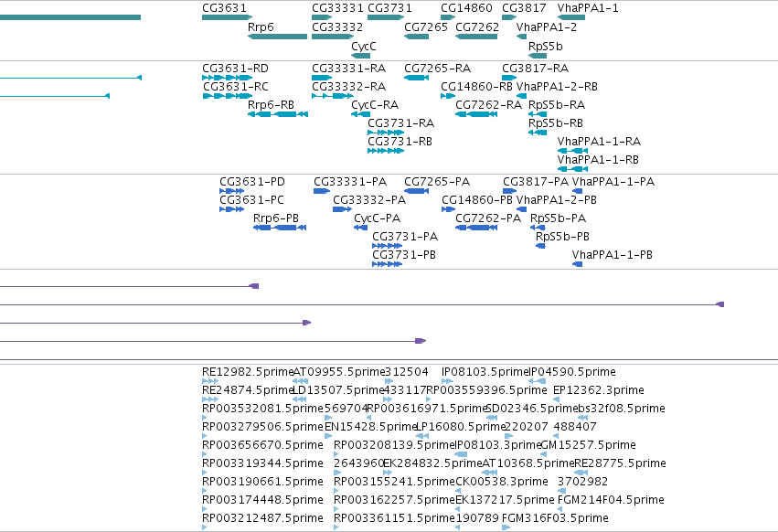This screenshot has height=532, width=778.
Task: Select the CG3817-RA transcript
Action: 509,78
